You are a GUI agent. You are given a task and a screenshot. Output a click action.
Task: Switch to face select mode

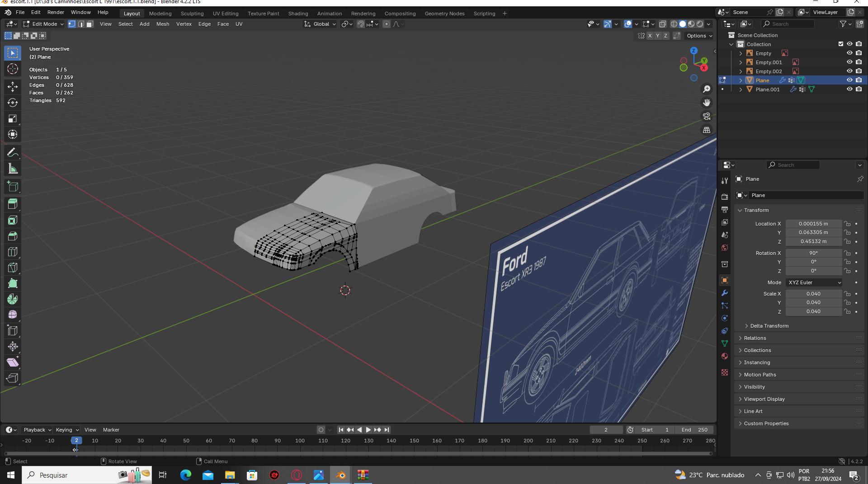(x=90, y=24)
